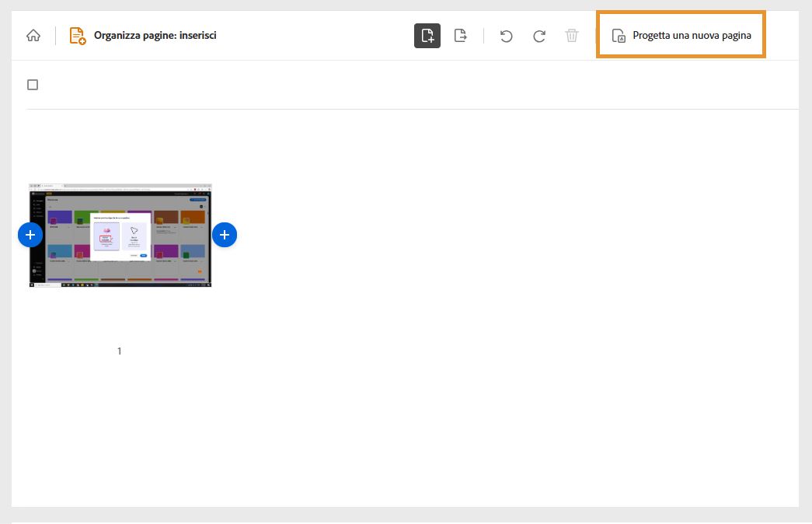Click the page number '1' label
The height and width of the screenshot is (524, 812).
119,351
